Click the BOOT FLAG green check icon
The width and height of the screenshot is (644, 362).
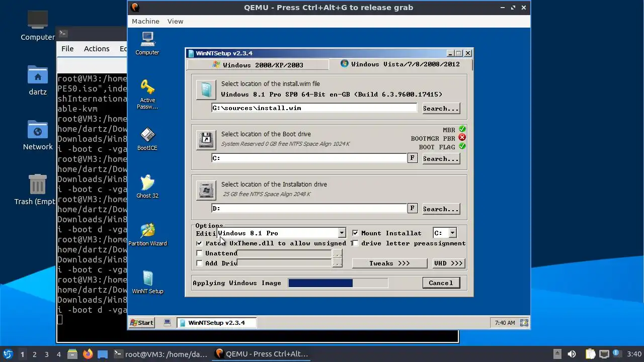tap(462, 146)
